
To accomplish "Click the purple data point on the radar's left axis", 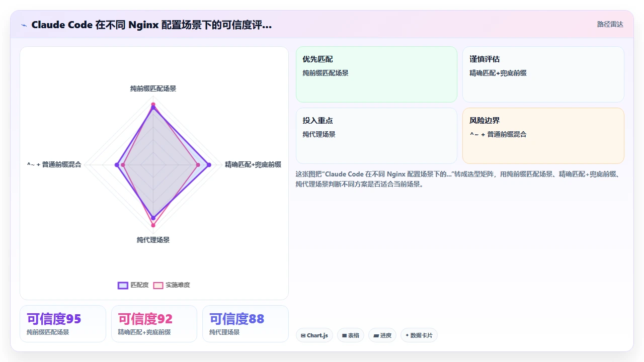I will 117,165.
